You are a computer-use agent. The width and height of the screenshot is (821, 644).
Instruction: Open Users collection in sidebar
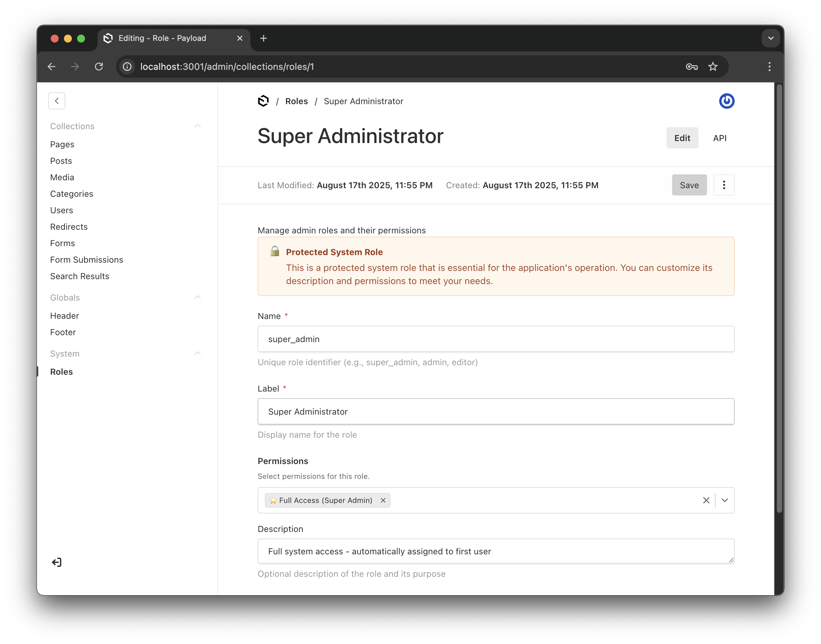(61, 210)
